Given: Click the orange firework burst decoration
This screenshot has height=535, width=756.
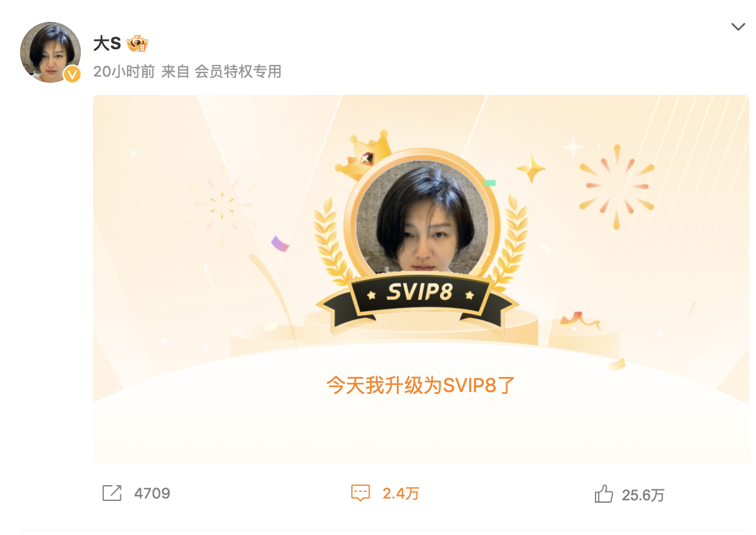Looking at the screenshot, I should (616, 186).
